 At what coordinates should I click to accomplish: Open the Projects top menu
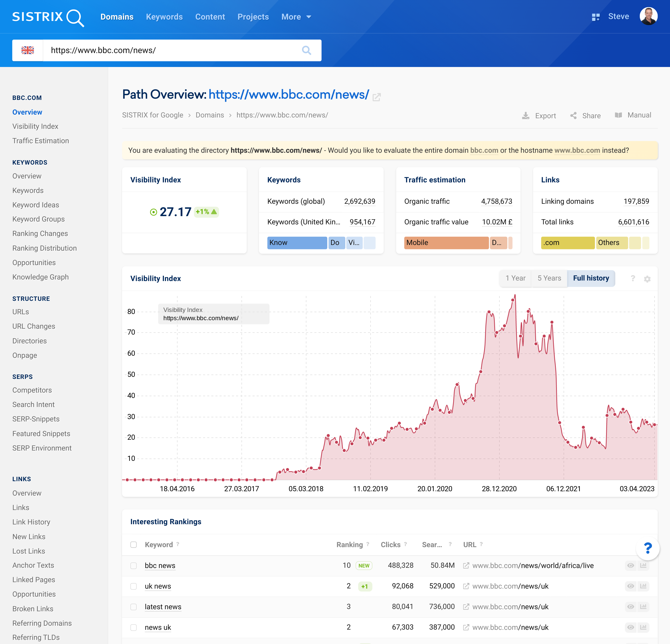253,17
